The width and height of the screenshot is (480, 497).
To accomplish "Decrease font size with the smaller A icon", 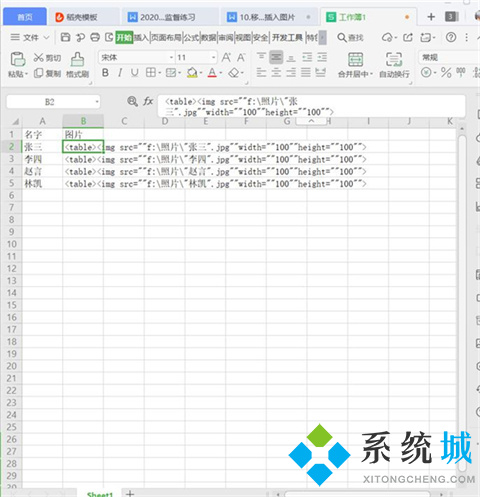I will click(x=241, y=57).
